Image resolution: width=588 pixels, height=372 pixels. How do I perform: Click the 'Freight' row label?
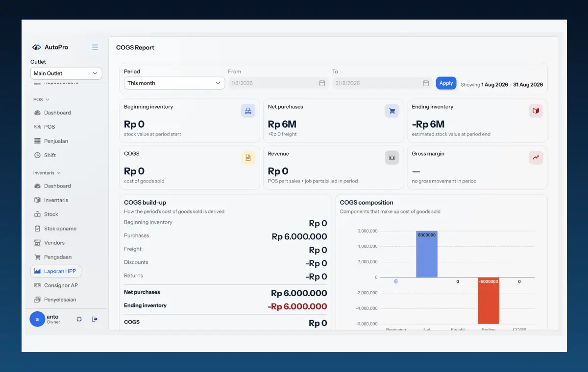click(133, 249)
